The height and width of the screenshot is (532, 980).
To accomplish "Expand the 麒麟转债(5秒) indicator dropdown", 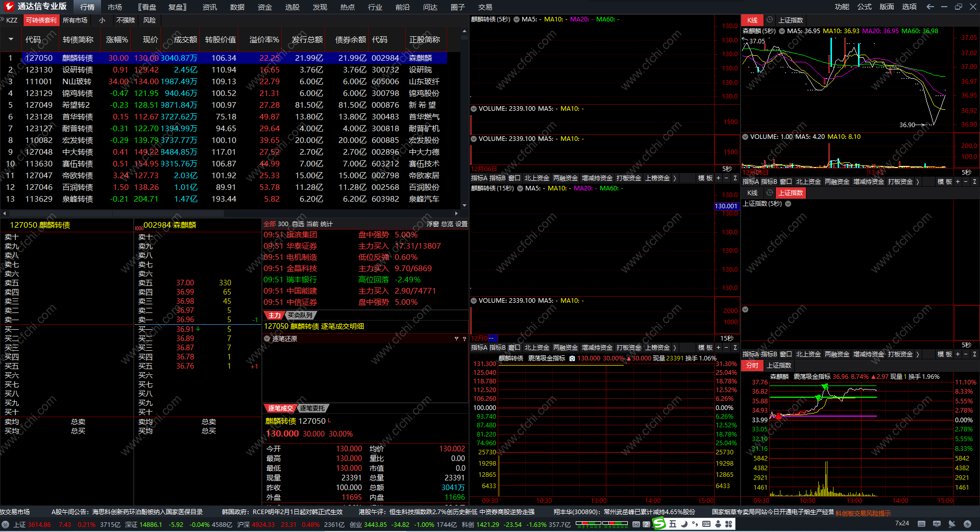I will (x=517, y=19).
